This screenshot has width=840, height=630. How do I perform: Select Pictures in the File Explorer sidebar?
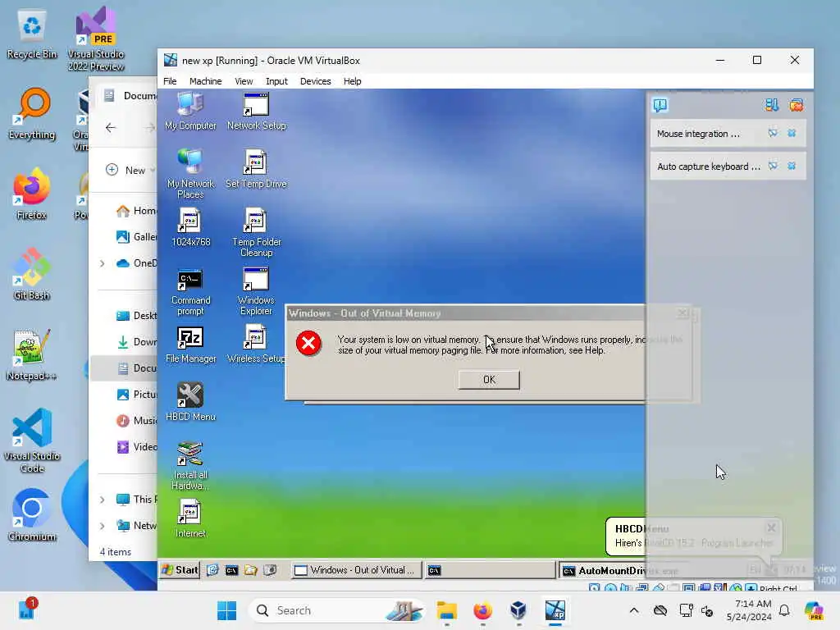point(136,395)
